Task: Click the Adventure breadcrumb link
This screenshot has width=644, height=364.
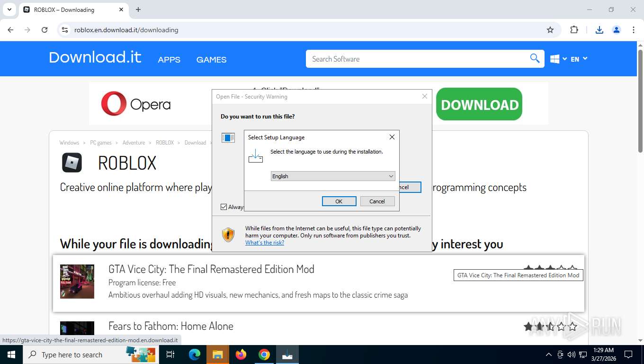Action: pos(134,143)
